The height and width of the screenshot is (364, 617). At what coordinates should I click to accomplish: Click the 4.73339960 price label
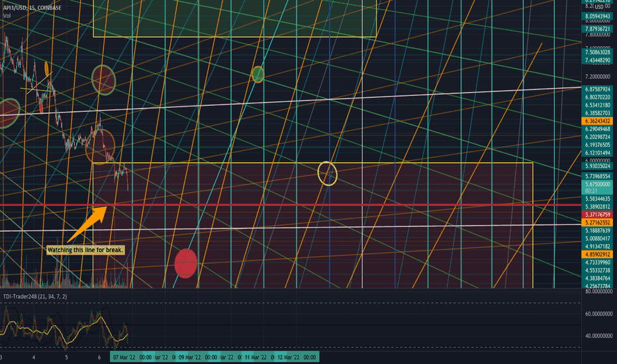(x=597, y=263)
